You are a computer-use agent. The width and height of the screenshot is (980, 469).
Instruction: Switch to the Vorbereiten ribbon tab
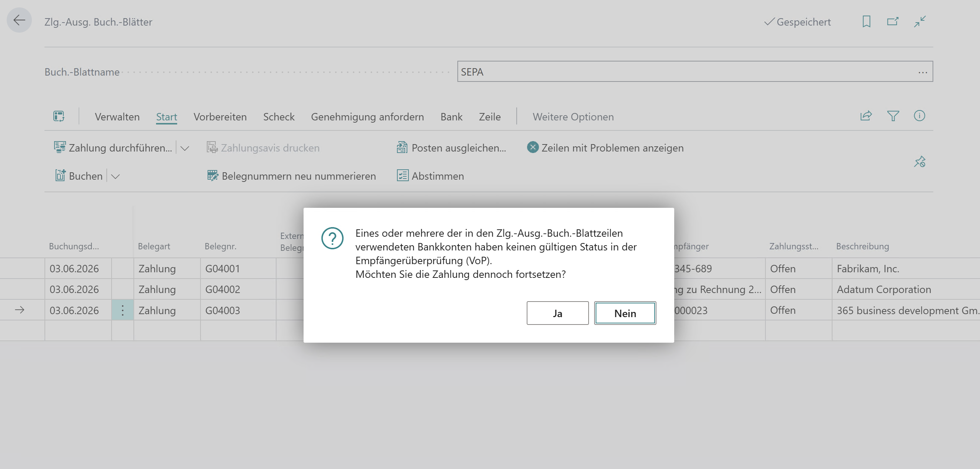tap(220, 117)
